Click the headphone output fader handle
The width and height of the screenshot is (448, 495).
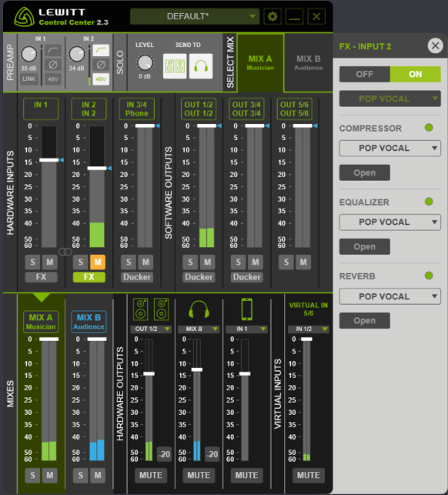tap(197, 370)
